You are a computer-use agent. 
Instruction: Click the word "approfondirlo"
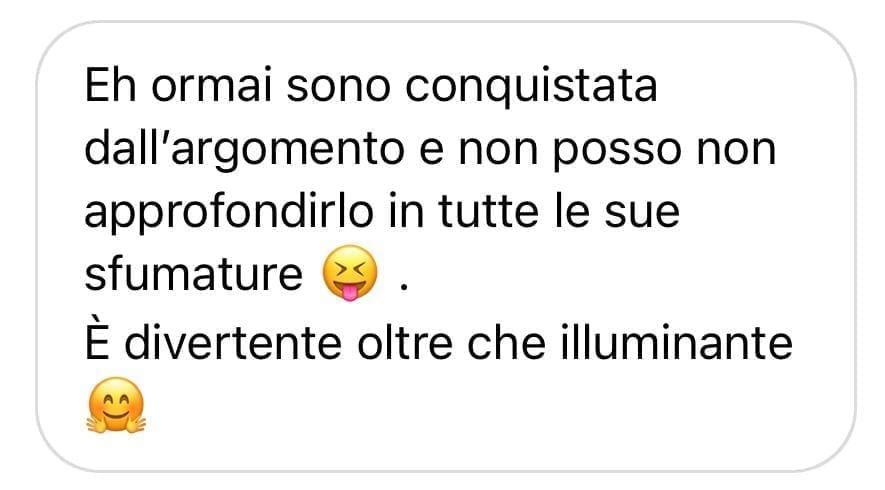(x=229, y=212)
